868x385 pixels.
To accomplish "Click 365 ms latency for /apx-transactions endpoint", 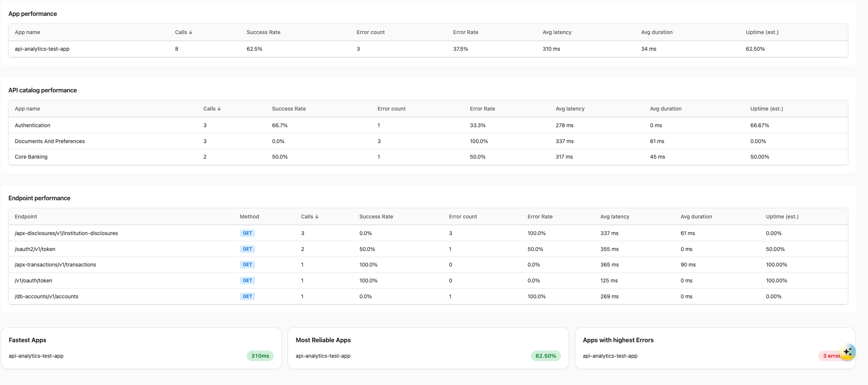I will 609,265.
